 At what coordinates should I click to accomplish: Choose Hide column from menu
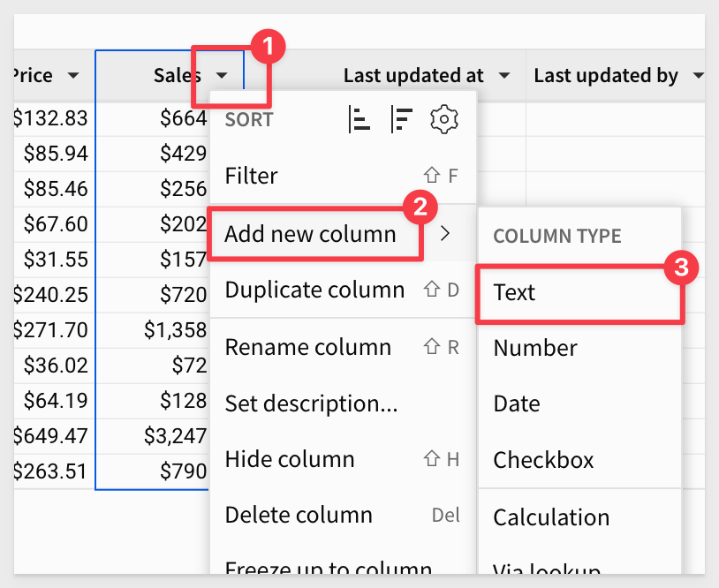pos(290,459)
